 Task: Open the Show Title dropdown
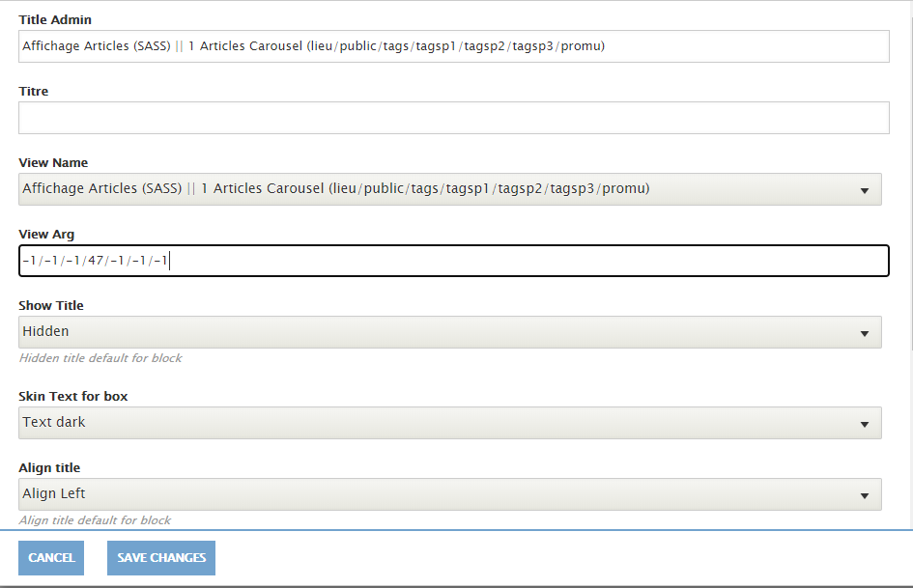click(450, 332)
